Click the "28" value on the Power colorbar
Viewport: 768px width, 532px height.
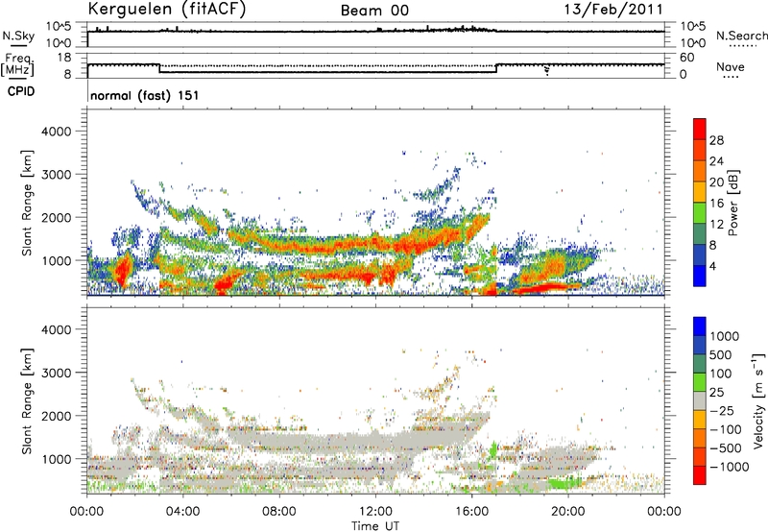pyautogui.click(x=716, y=140)
